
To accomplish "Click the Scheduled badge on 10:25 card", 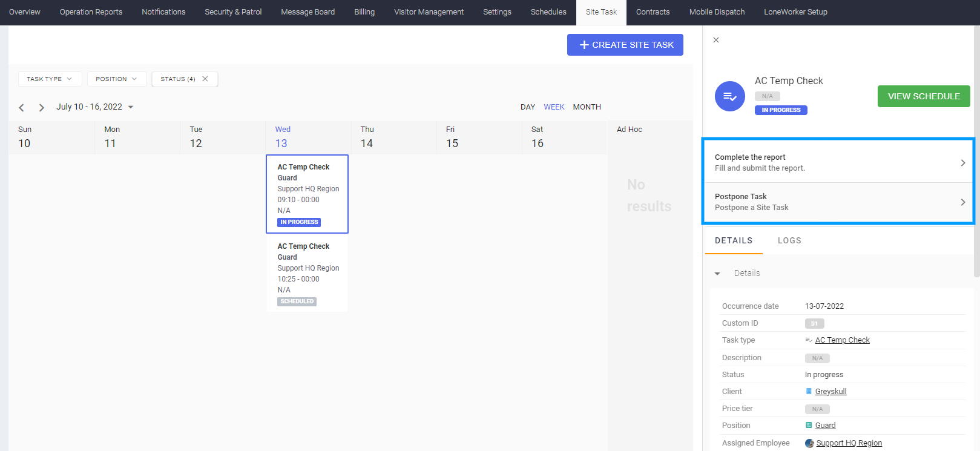I will (x=297, y=301).
